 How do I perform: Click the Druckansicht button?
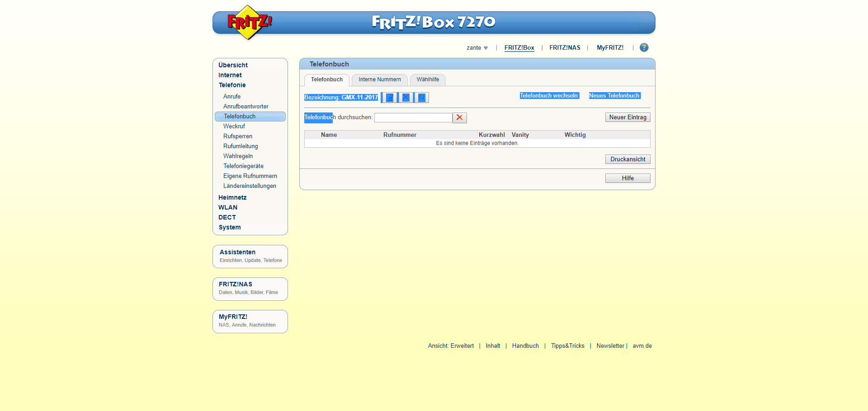point(627,159)
